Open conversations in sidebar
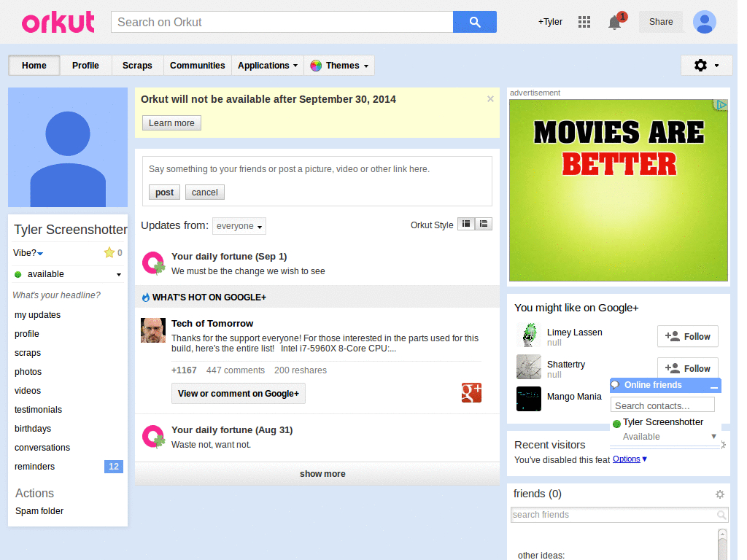Viewport: 747px width, 560px height. pyautogui.click(x=42, y=448)
